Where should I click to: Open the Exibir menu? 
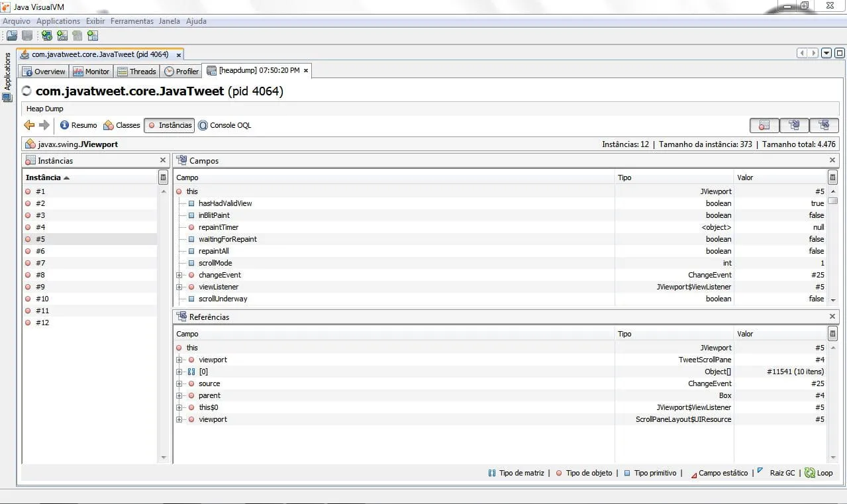[95, 21]
